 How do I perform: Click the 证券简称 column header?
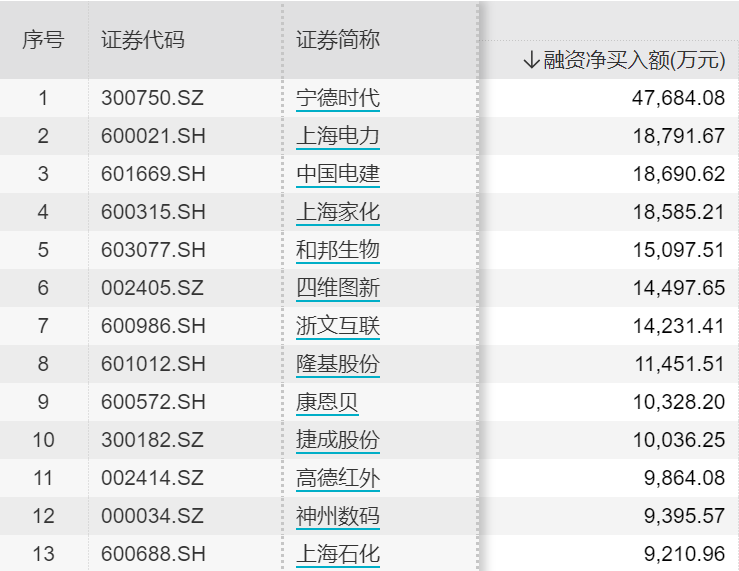(x=338, y=40)
